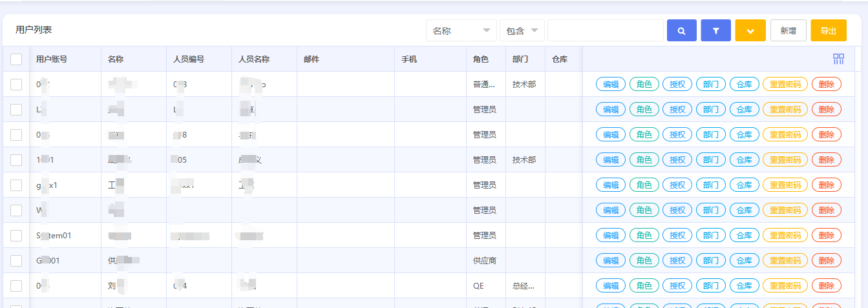
Task: Click 删除 in the 供应商 row
Action: [x=827, y=260]
